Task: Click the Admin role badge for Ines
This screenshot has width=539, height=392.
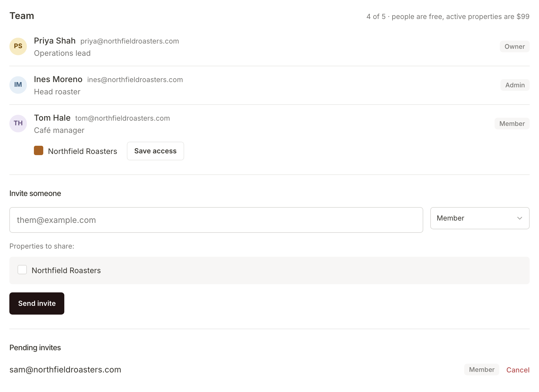Action: click(515, 85)
